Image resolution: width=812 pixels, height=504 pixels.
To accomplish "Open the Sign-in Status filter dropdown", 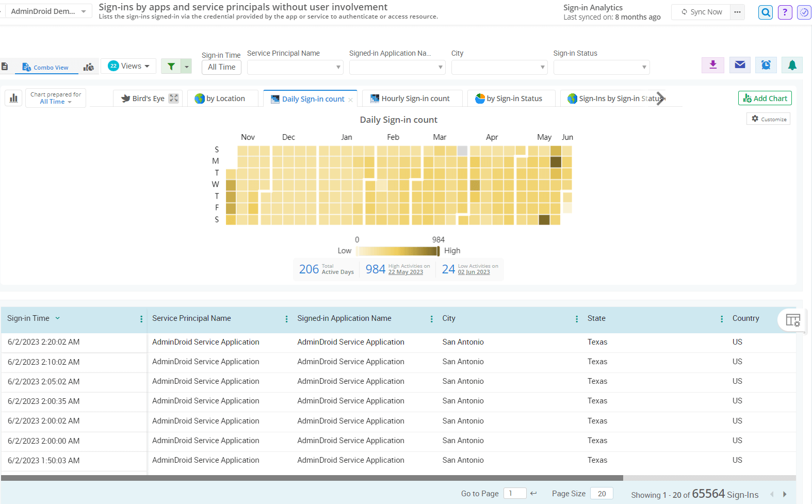I will [x=602, y=67].
